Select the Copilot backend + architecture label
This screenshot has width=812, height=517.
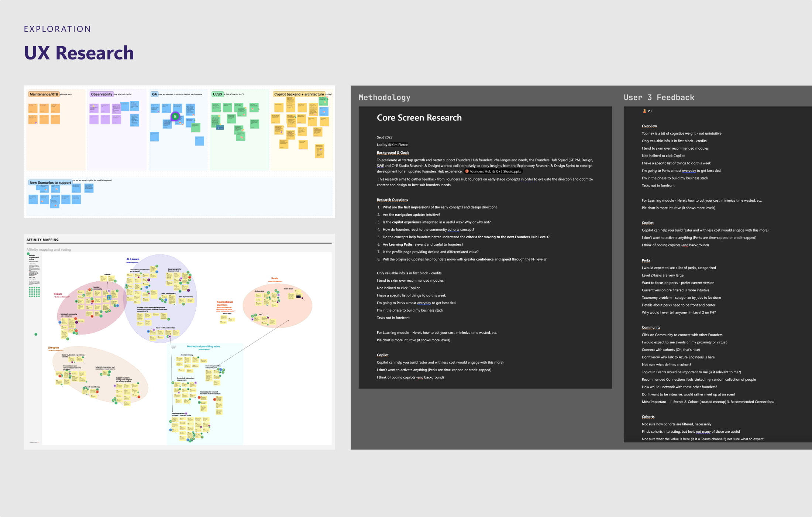299,94
